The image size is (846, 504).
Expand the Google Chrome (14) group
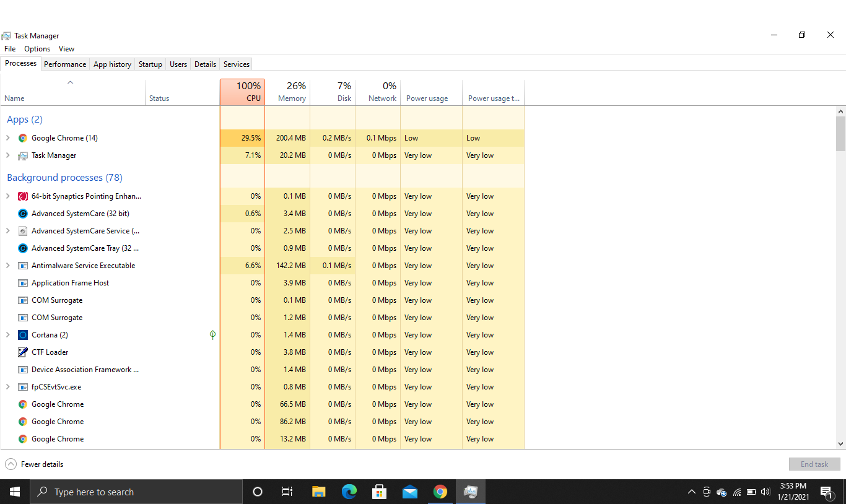click(x=8, y=138)
